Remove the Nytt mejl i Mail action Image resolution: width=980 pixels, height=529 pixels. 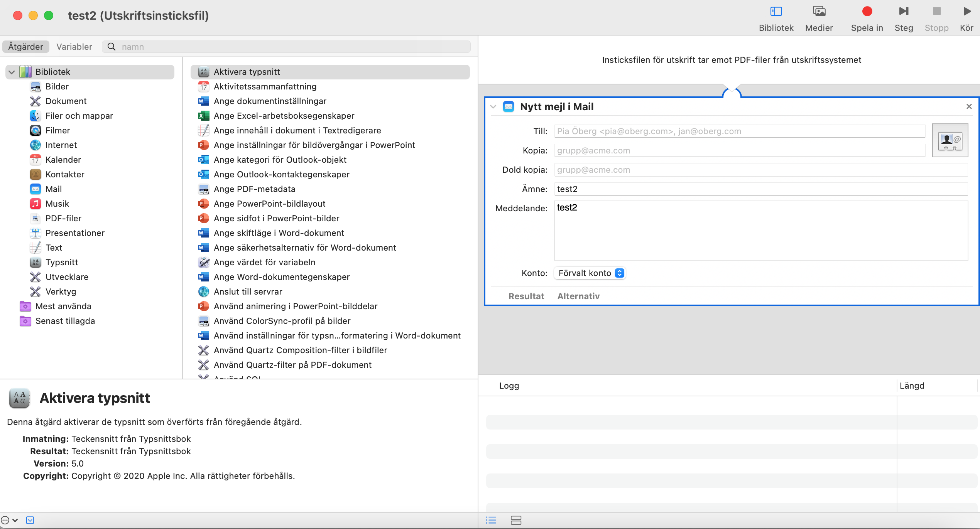(969, 106)
